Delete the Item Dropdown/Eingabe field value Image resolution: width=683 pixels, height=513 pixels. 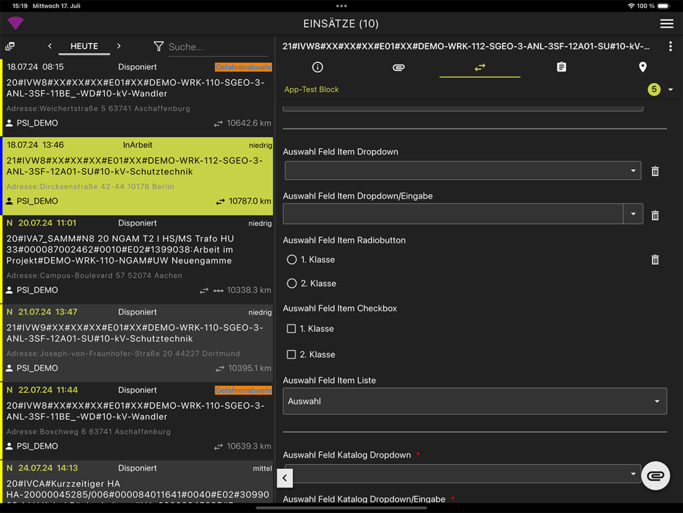click(x=655, y=215)
